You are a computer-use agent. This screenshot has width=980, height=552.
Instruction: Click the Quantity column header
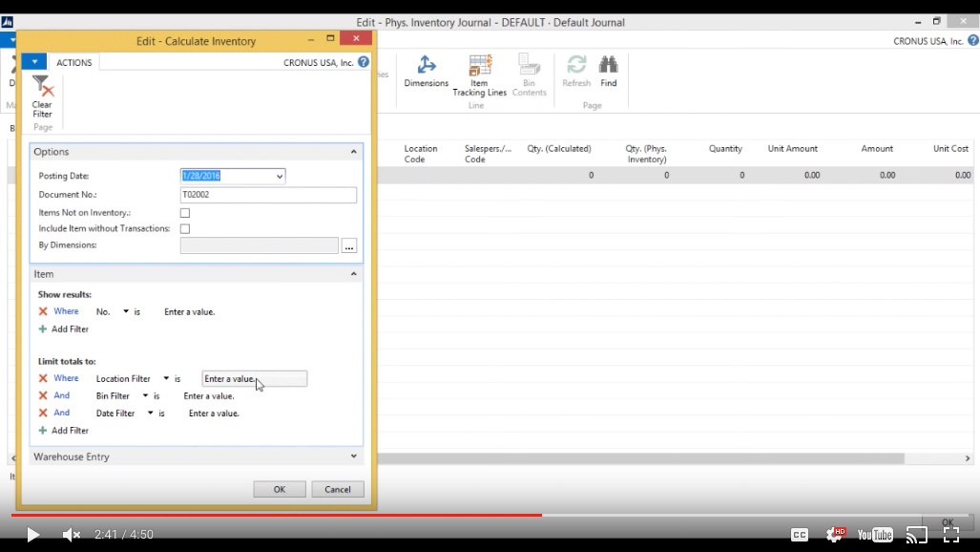tap(725, 149)
